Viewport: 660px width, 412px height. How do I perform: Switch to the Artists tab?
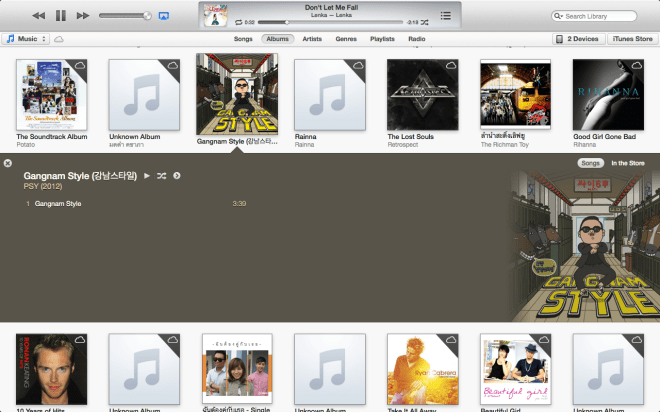(312, 39)
